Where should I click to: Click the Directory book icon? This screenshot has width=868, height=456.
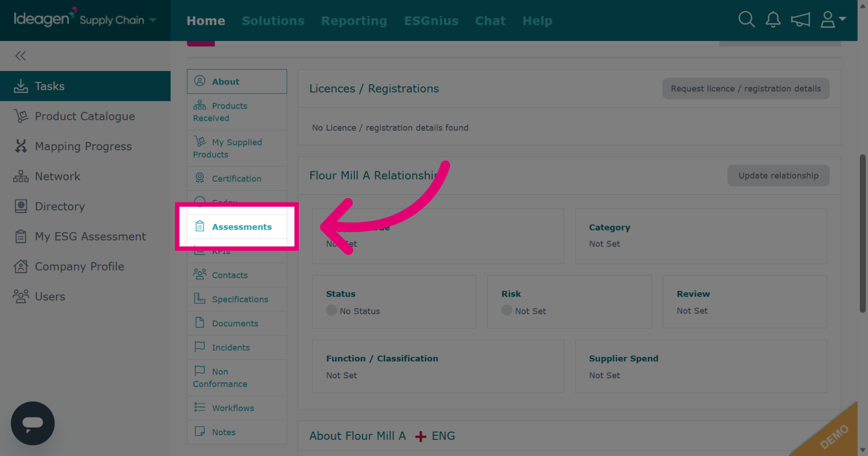21,206
